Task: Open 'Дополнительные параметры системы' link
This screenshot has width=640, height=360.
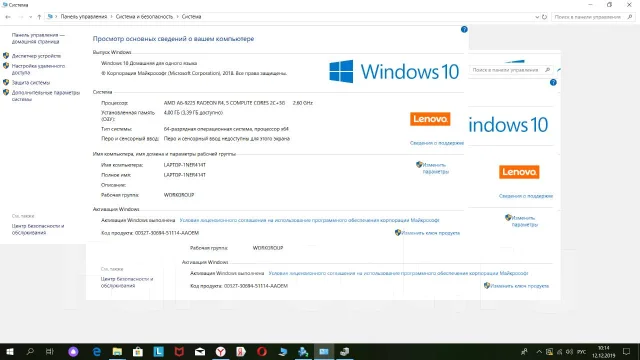Action: click(x=46, y=96)
